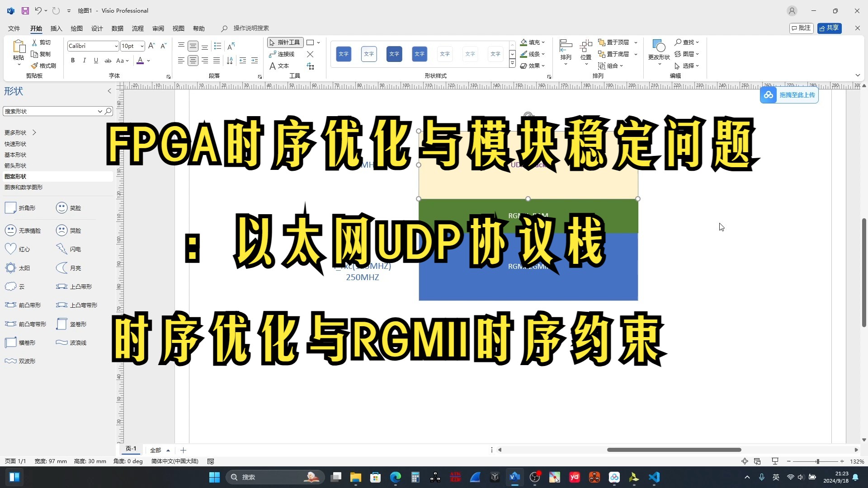
Task: Activate the 连接线 connector tool
Action: point(283,54)
